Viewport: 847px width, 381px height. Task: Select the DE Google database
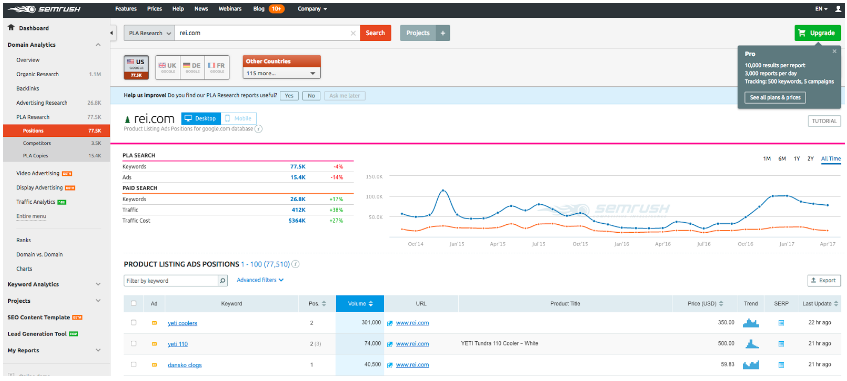(192, 68)
